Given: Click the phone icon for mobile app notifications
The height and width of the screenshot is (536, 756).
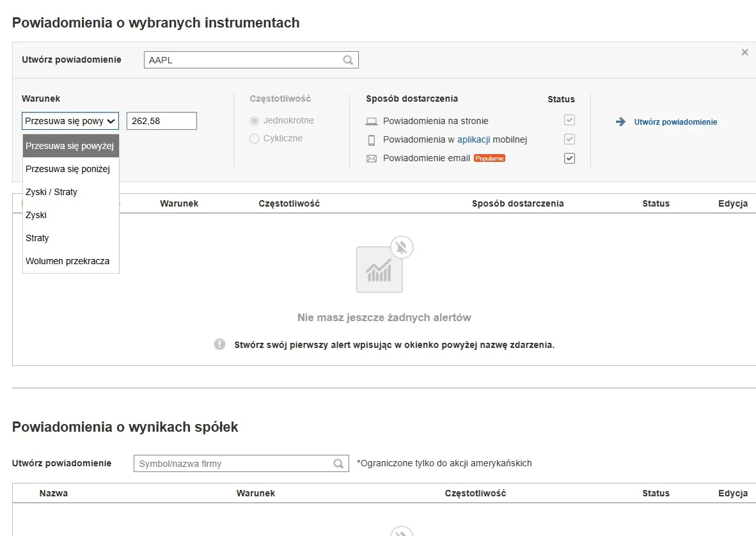Looking at the screenshot, I should (372, 139).
